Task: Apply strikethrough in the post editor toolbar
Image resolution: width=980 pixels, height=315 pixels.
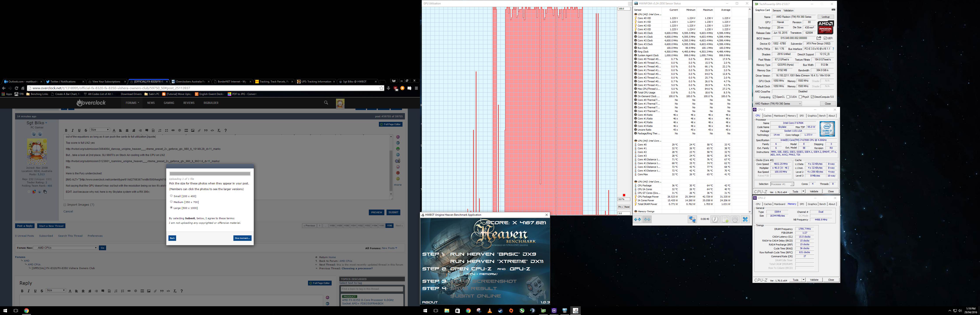Action: 86,131
